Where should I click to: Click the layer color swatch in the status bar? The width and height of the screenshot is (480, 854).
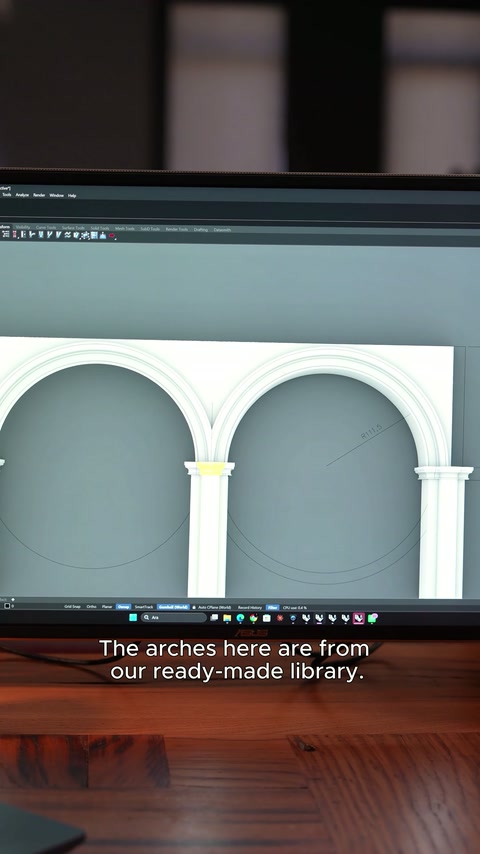click(7, 606)
